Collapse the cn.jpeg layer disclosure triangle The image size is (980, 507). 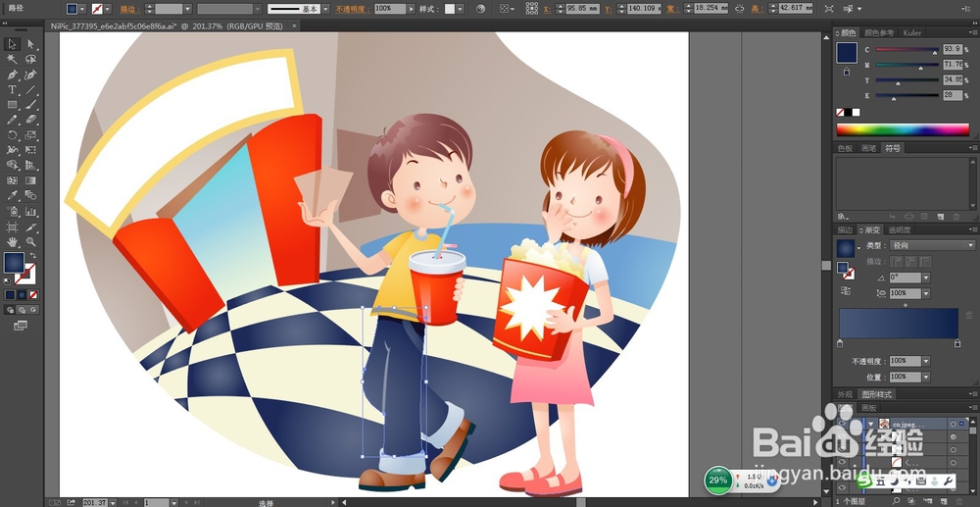[870, 424]
